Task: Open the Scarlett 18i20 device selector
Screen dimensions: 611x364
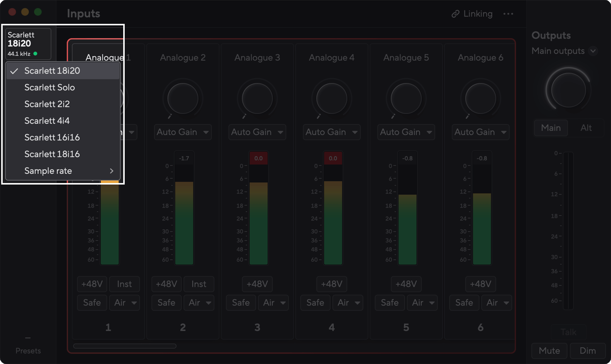Action: coord(28,44)
